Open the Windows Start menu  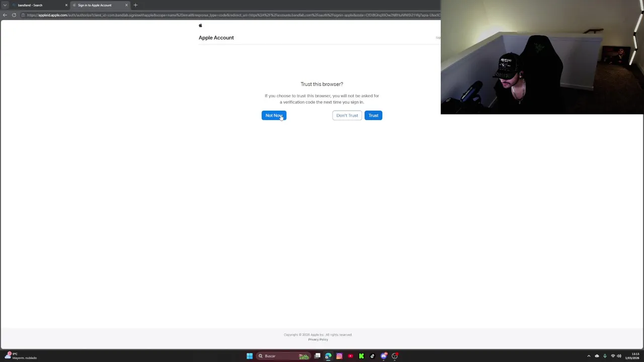(250, 356)
